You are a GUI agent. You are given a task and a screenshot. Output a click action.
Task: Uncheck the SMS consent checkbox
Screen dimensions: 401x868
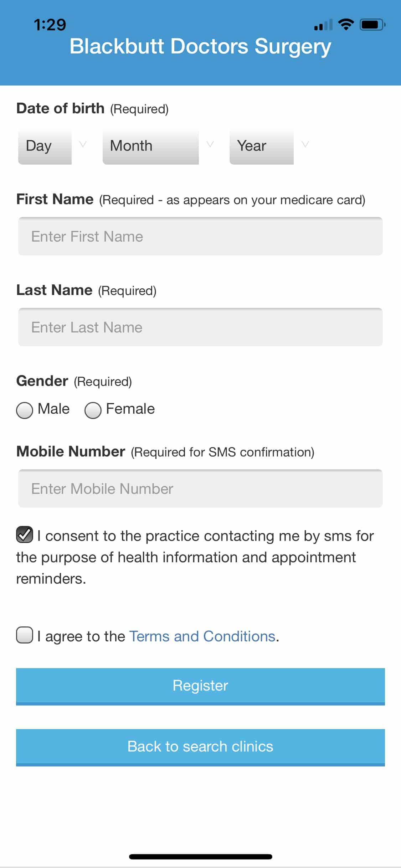coord(25,534)
